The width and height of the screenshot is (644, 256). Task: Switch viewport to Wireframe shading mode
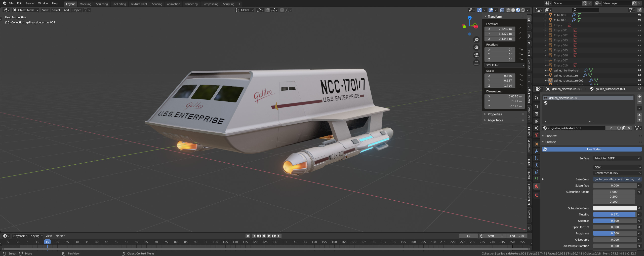508,10
